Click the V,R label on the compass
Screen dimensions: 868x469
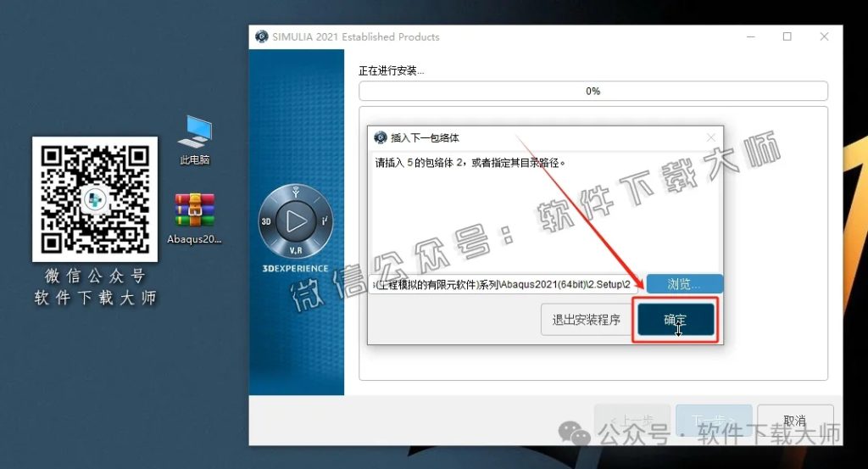[296, 251]
